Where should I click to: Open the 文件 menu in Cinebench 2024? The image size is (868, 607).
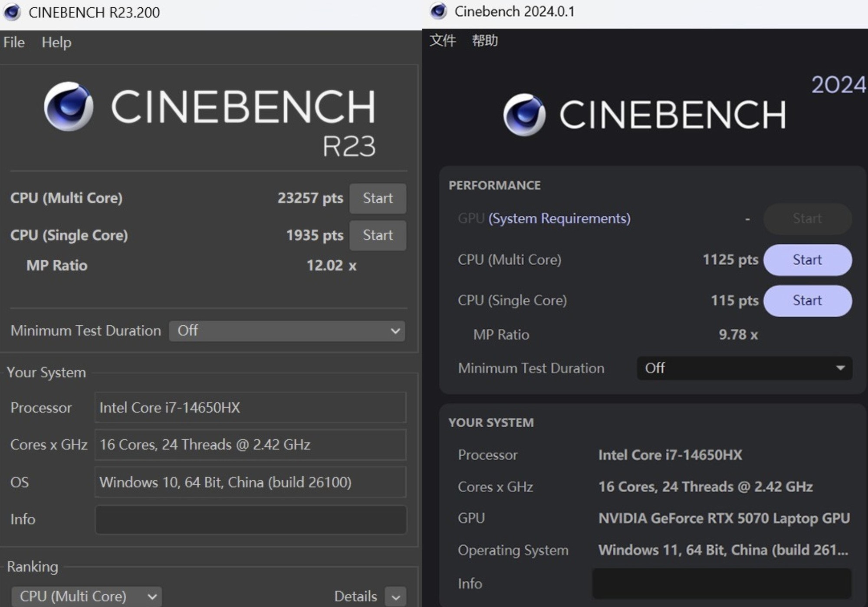click(x=442, y=41)
